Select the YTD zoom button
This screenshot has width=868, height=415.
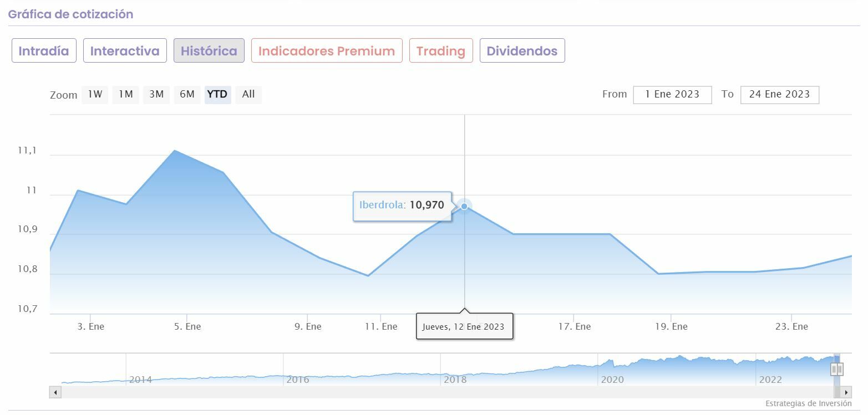click(217, 94)
